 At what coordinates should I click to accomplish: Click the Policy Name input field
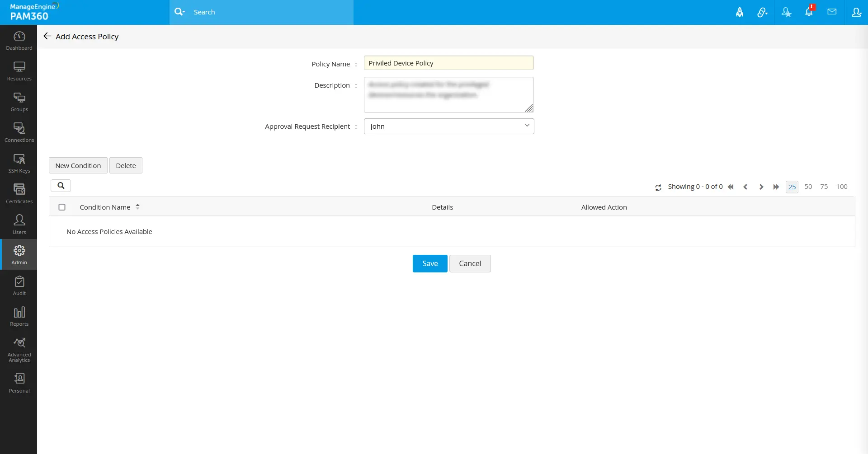pyautogui.click(x=449, y=63)
